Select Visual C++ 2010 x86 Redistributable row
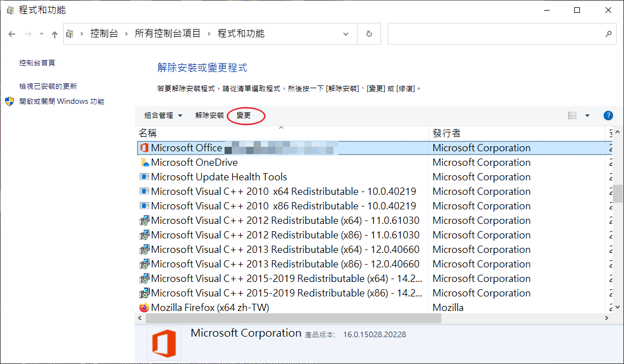Screen dimensions: 624x364 374,206
